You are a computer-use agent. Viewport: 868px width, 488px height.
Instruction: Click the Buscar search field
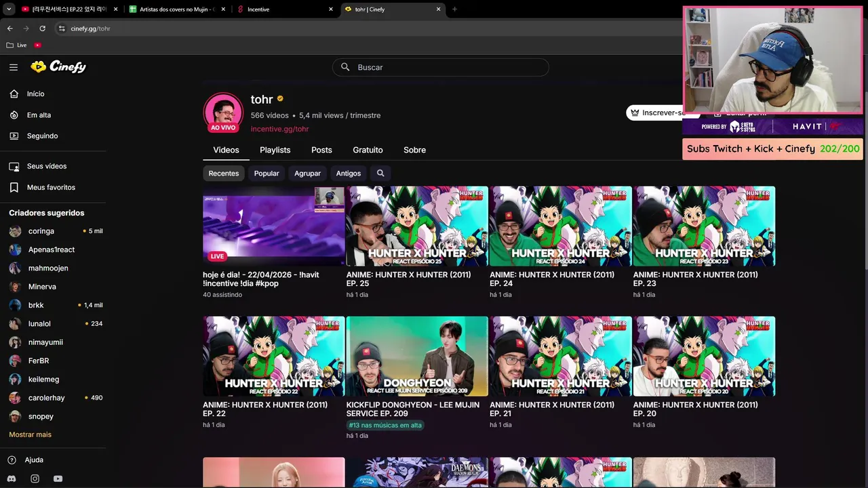click(441, 67)
